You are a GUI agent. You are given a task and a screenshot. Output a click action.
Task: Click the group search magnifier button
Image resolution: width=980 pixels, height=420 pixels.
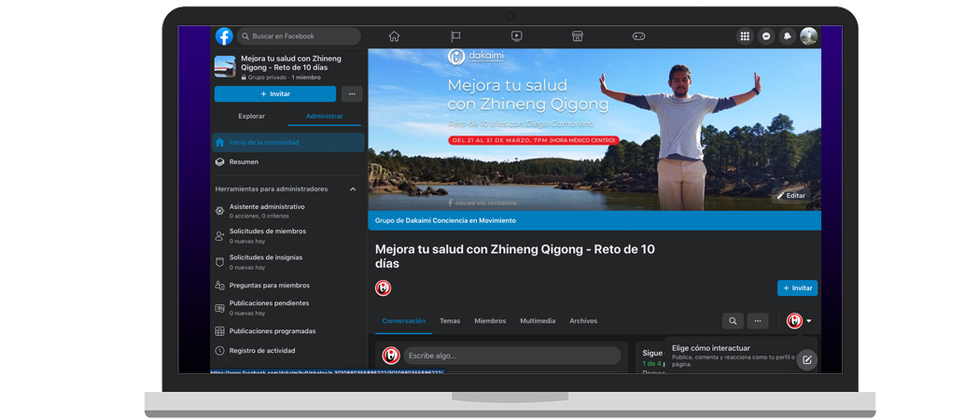coord(733,321)
